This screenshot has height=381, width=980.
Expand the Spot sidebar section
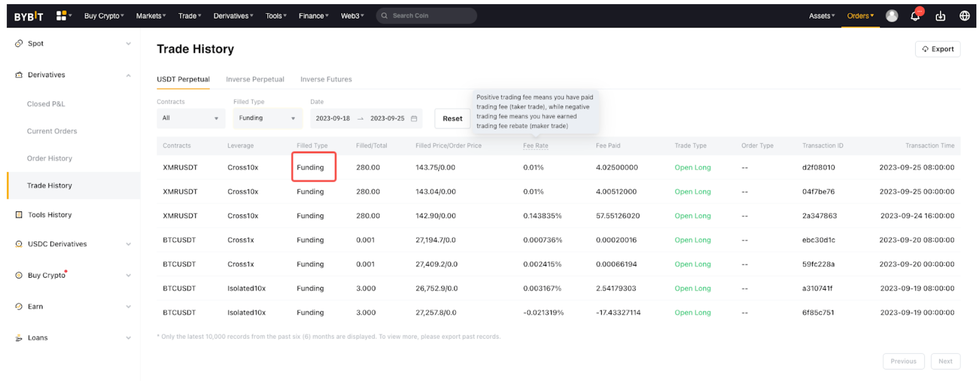click(128, 44)
